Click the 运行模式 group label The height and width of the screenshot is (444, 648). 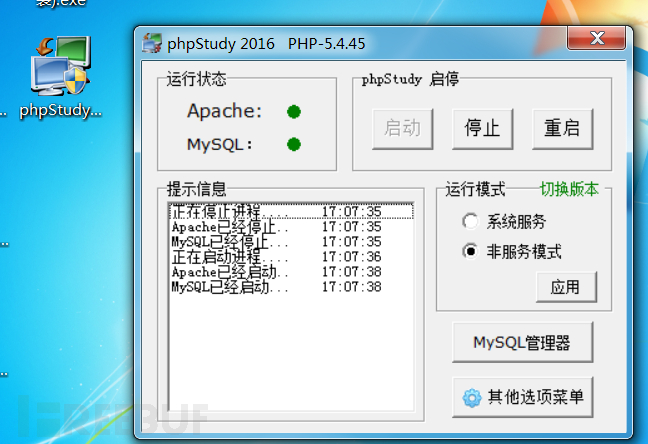tap(475, 189)
